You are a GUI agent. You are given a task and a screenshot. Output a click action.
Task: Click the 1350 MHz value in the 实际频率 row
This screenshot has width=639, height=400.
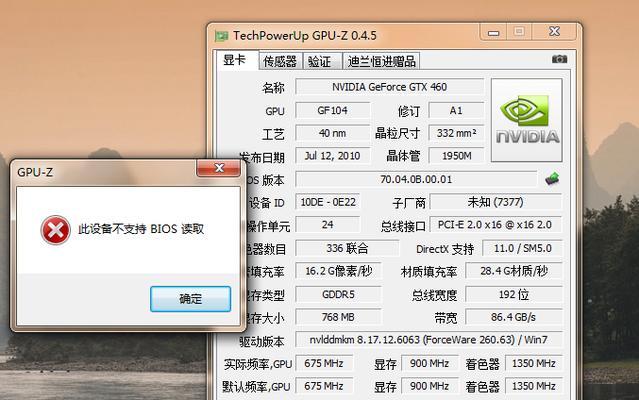pyautogui.click(x=533, y=363)
